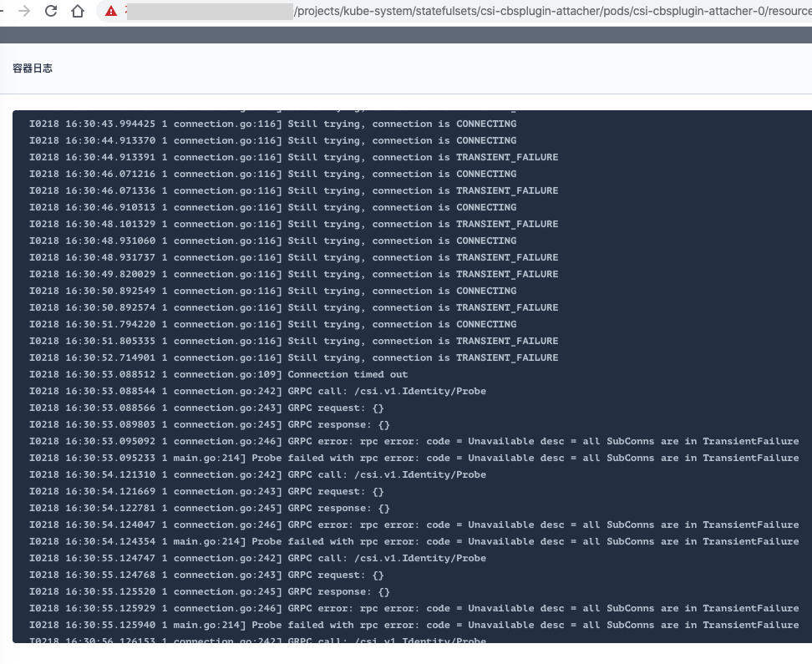812x664 pixels.
Task: Click log line 16:30:46.910313 CONNECTING
Action: [x=272, y=207]
